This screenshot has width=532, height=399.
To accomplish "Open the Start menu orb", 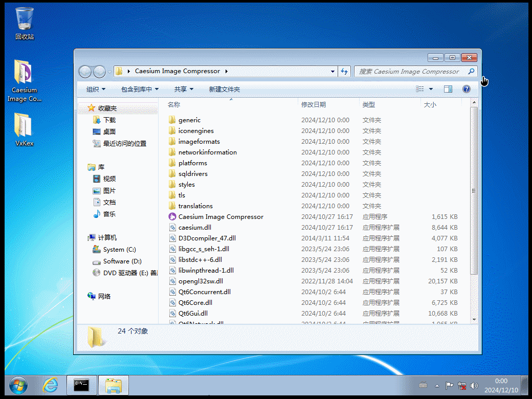I will 18,385.
